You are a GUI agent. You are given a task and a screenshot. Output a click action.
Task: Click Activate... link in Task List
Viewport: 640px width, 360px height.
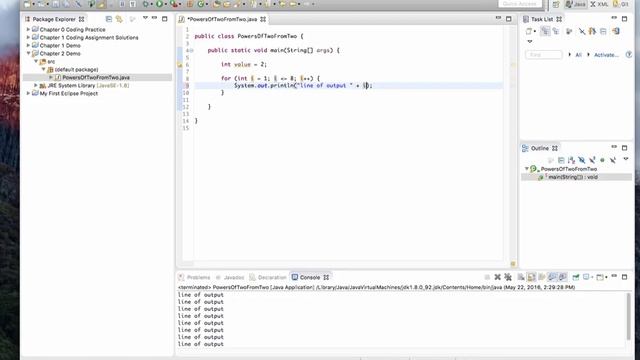pos(606,55)
